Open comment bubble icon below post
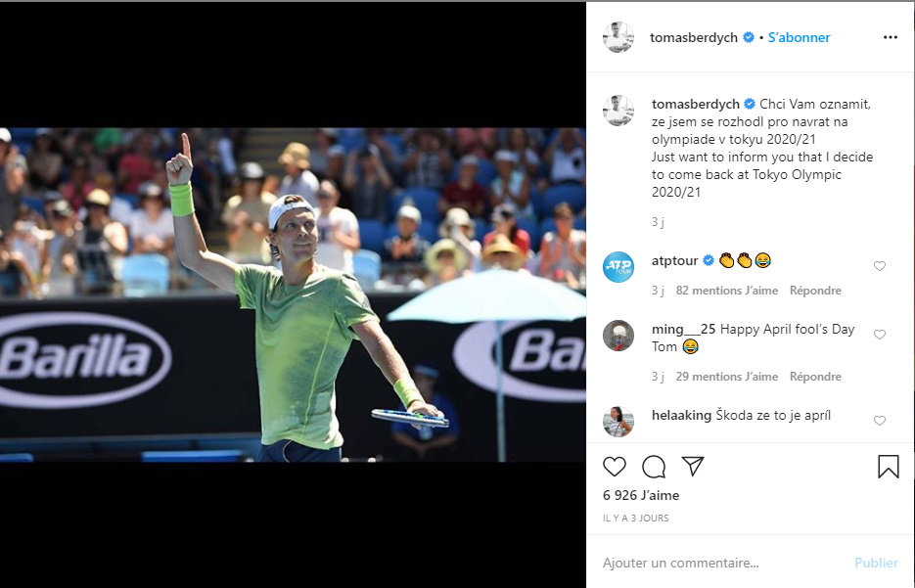 click(654, 467)
